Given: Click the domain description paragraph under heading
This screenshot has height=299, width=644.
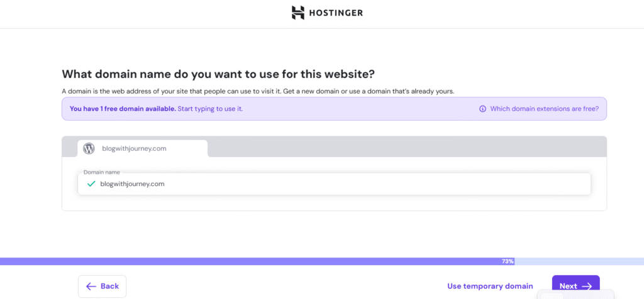Looking at the screenshot, I should pos(258,91).
